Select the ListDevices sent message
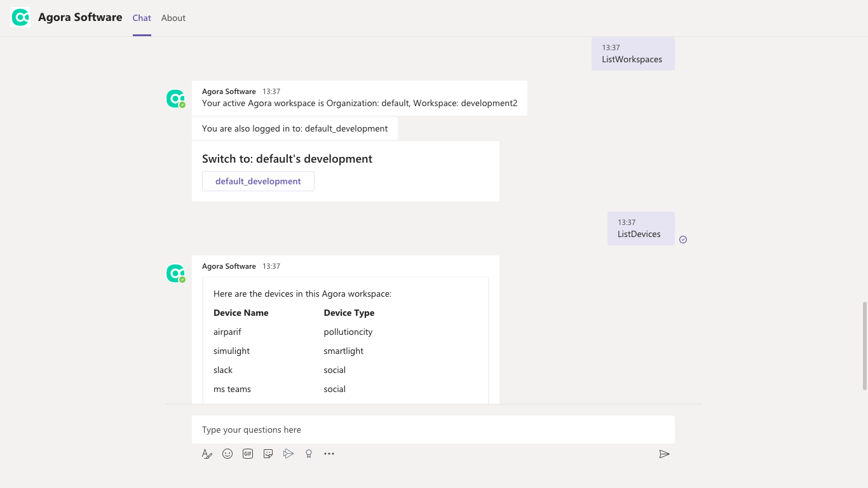Screen dimensions: 868x488 coord(641,228)
